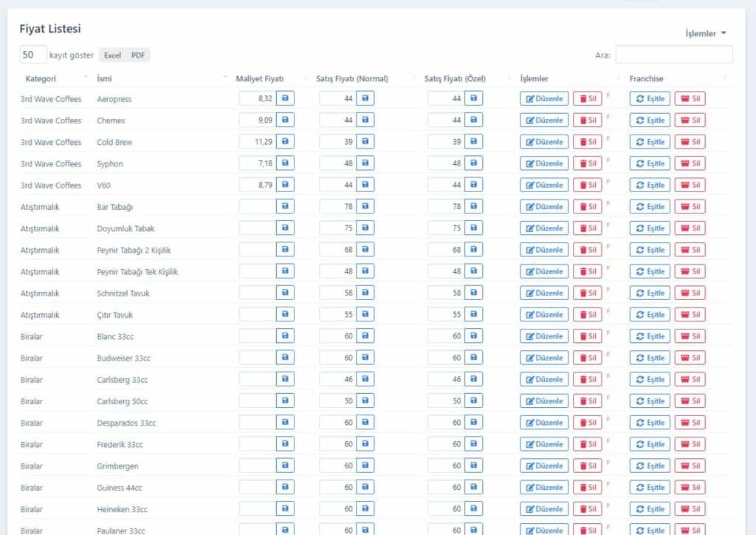Viewport: 756px width, 535px height.
Task: Save special price for Budweiser 33cc
Action: click(x=473, y=358)
